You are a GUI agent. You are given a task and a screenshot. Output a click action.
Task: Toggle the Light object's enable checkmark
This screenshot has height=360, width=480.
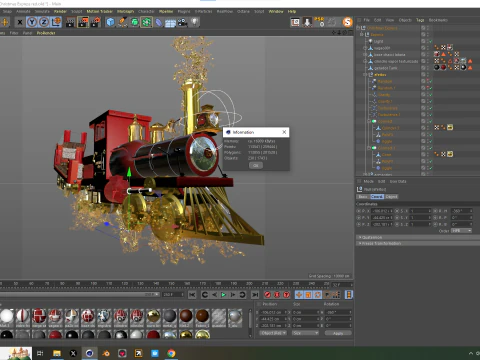430,41
